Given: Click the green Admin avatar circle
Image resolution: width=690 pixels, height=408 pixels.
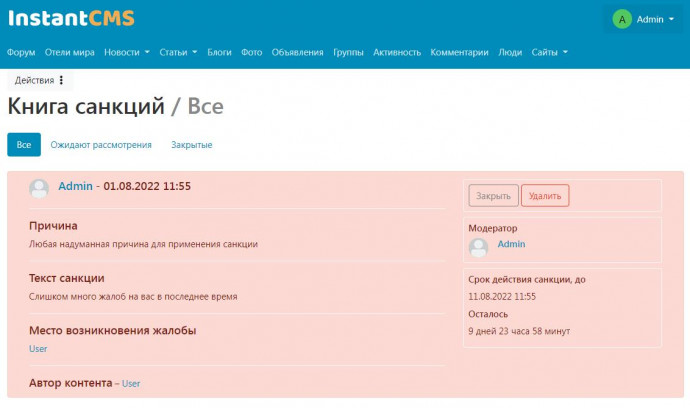Looking at the screenshot, I should click(x=622, y=19).
